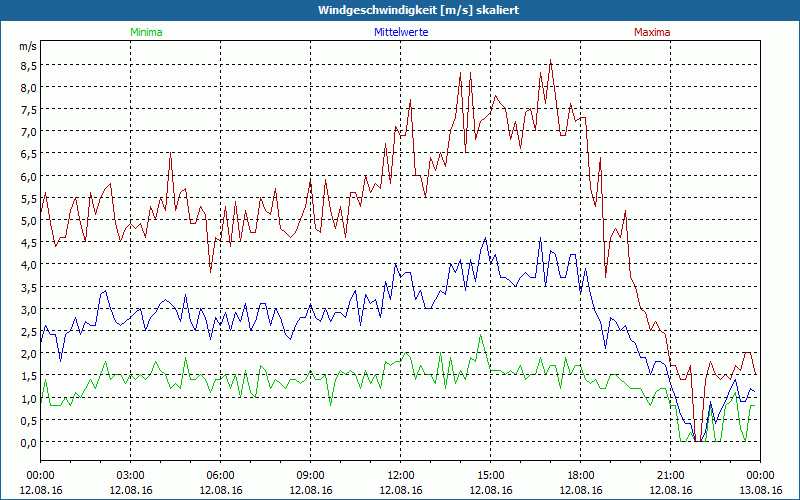Click the 3,5 y-axis value
The image size is (800, 500).
(x=29, y=287)
